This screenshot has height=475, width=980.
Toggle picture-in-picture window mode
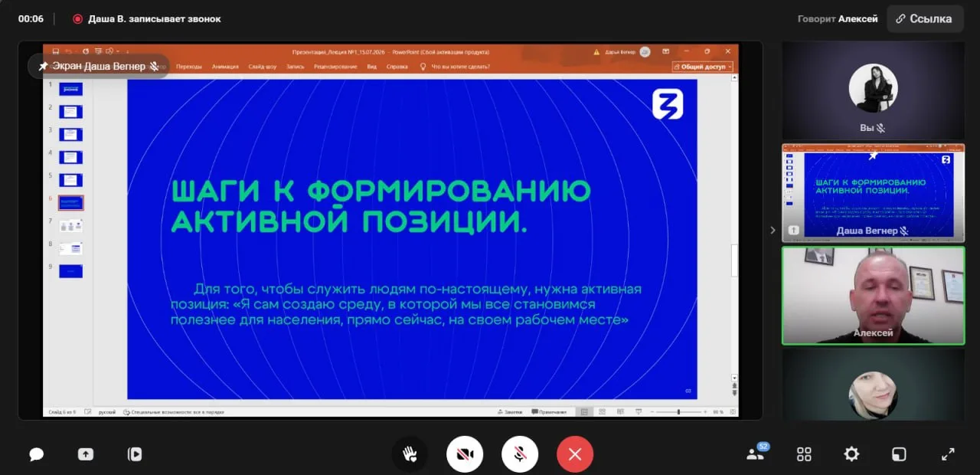(x=899, y=454)
